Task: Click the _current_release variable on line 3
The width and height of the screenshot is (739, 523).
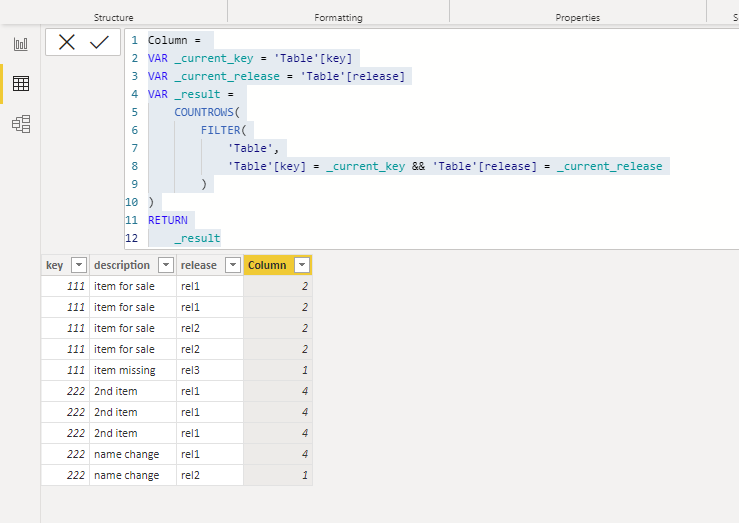Action: point(227,76)
